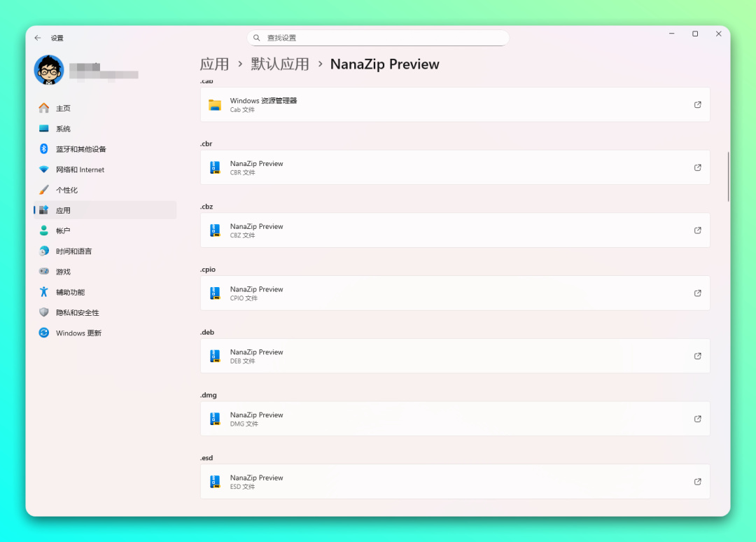Click the open-external icon in .cpio row

coord(698,293)
